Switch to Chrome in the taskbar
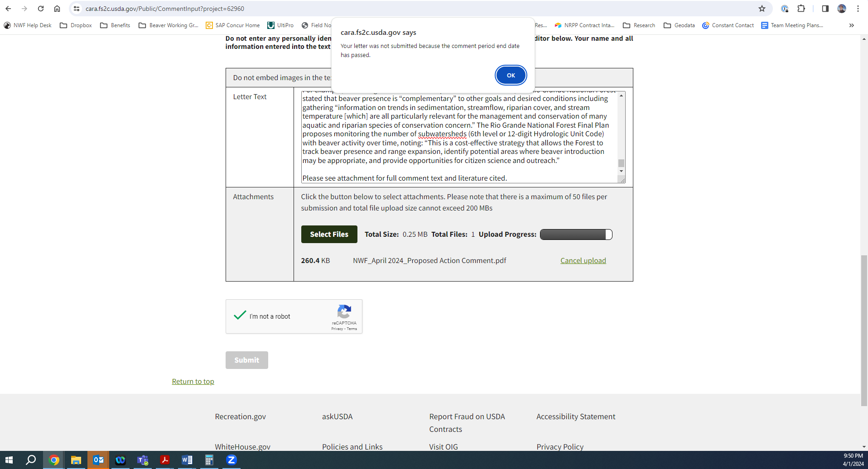Screen dimensions: 868x469 53,460
